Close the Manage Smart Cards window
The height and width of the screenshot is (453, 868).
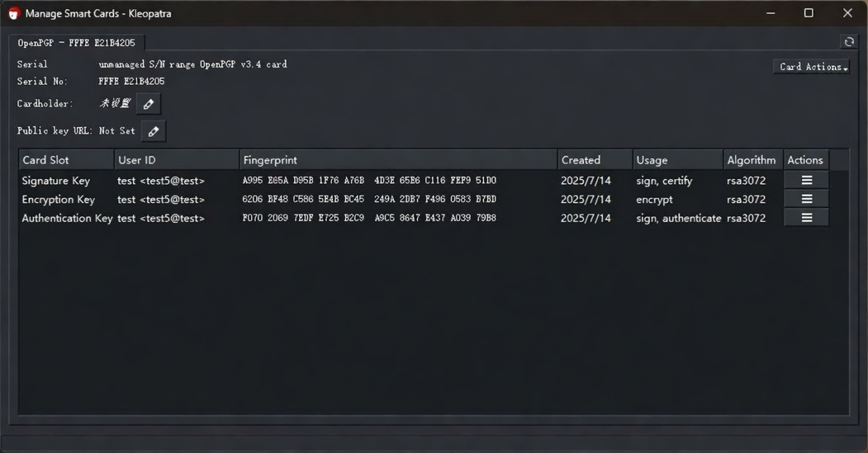coord(847,13)
